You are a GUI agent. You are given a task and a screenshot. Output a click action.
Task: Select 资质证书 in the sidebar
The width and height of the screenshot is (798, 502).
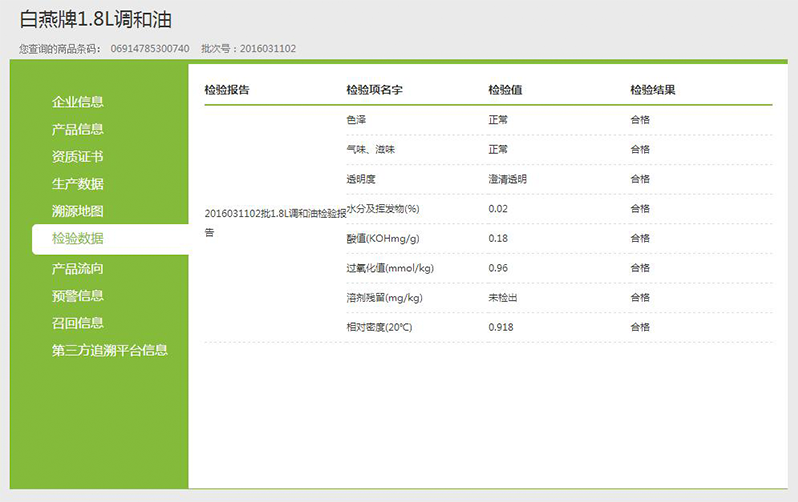(77, 156)
